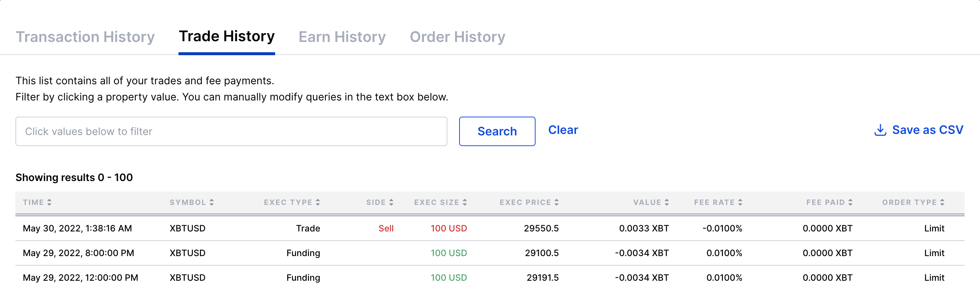This screenshot has height=287, width=980.
Task: Click the Save as CSV download icon
Action: 880,130
